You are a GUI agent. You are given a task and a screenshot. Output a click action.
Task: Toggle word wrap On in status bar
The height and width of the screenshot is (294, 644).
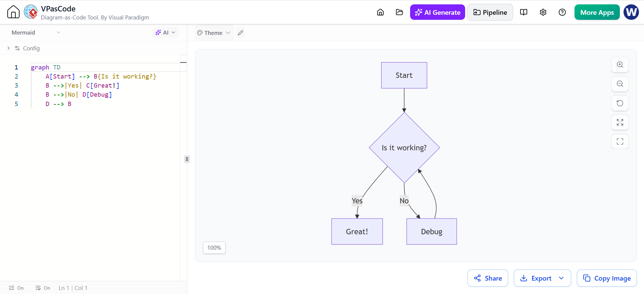pos(43,288)
